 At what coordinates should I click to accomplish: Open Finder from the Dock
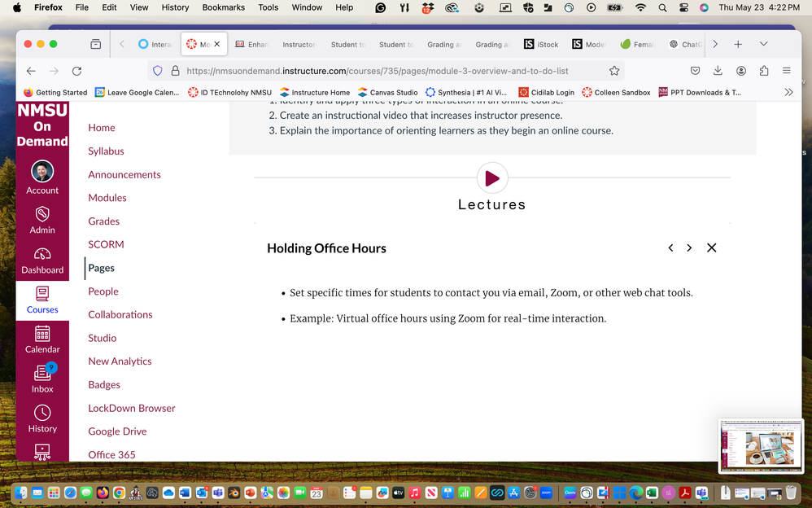point(20,493)
